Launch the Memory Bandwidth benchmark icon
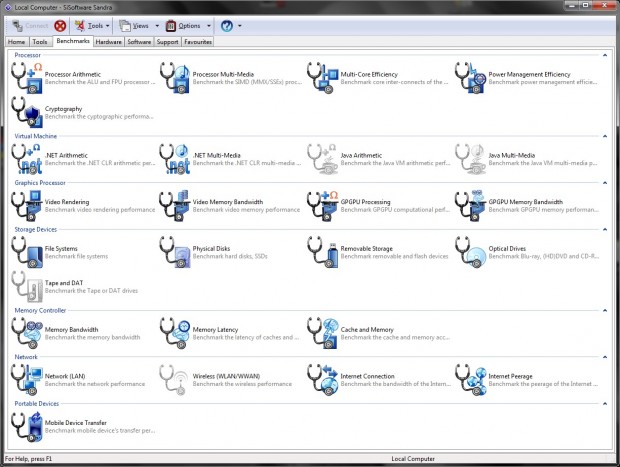Screen dimensions: 620x467 (27, 333)
